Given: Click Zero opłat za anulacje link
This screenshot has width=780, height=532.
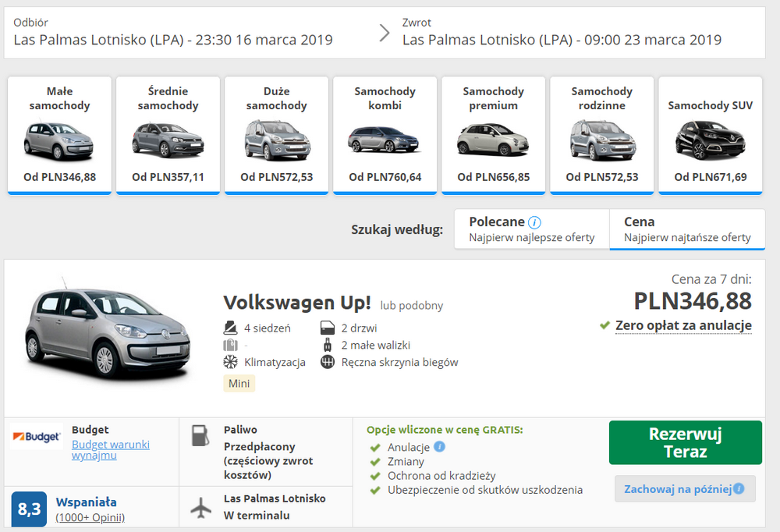Looking at the screenshot, I should click(683, 325).
